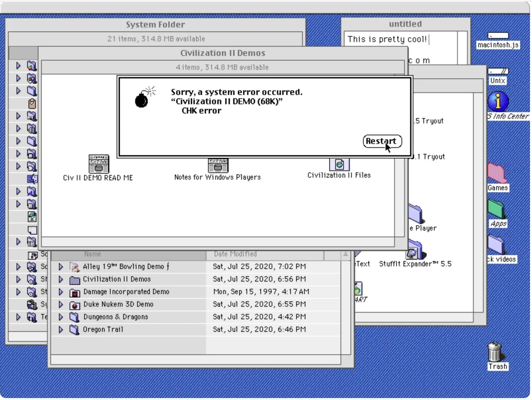Screen dimensions: 532x400
Task: Expand the Oregon Trail folder
Action: [x=61, y=330]
